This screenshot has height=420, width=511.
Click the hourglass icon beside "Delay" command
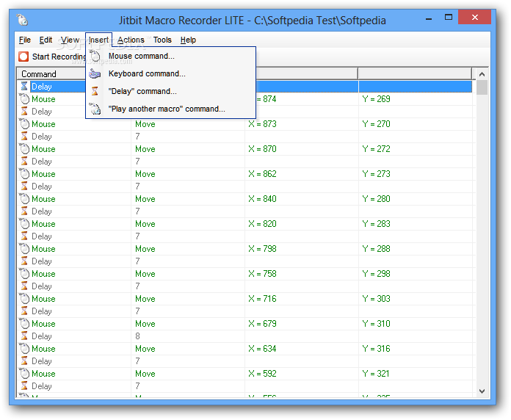tap(95, 91)
